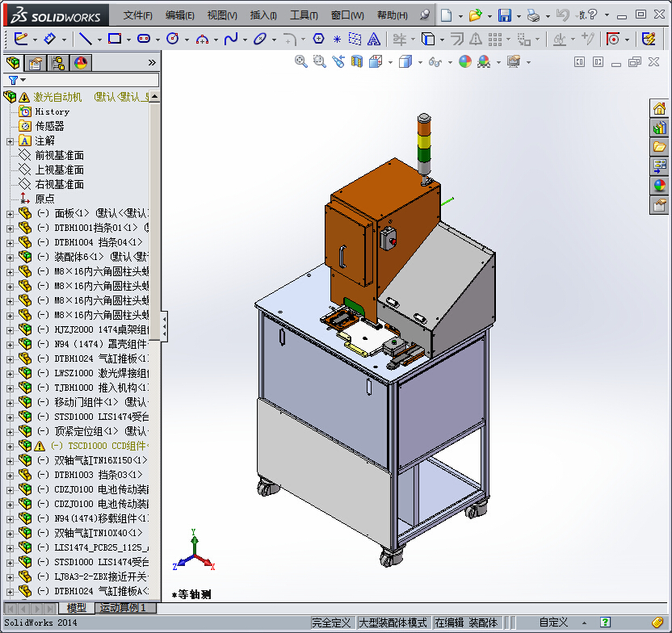Viewport: 672px width, 633px height.
Task: Expand the 面板<1> component node
Action: [10, 214]
